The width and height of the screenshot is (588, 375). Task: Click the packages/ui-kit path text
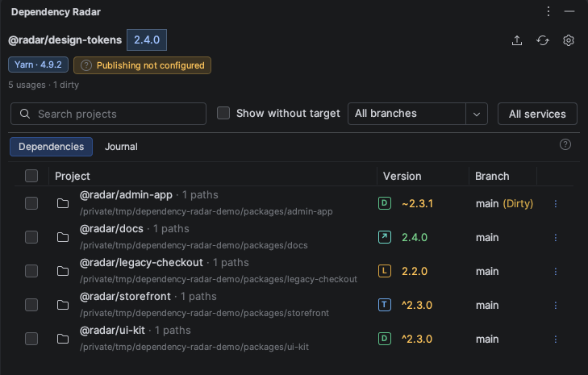click(x=194, y=347)
